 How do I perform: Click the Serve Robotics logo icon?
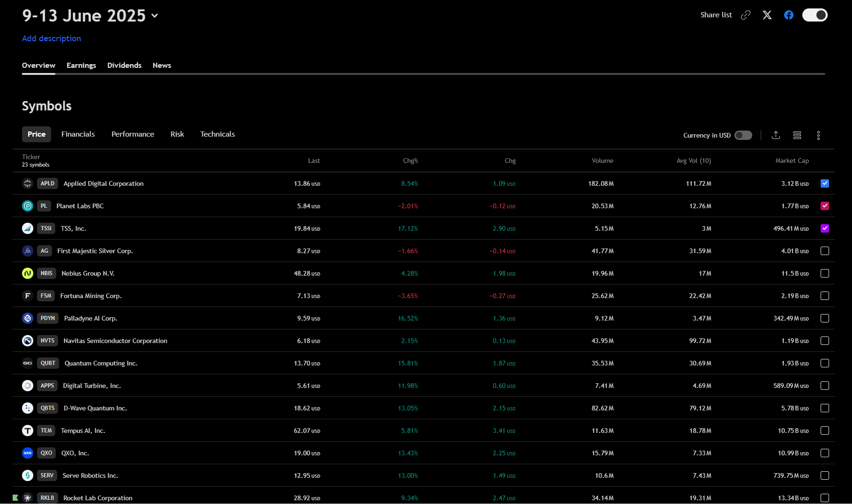pyautogui.click(x=28, y=475)
